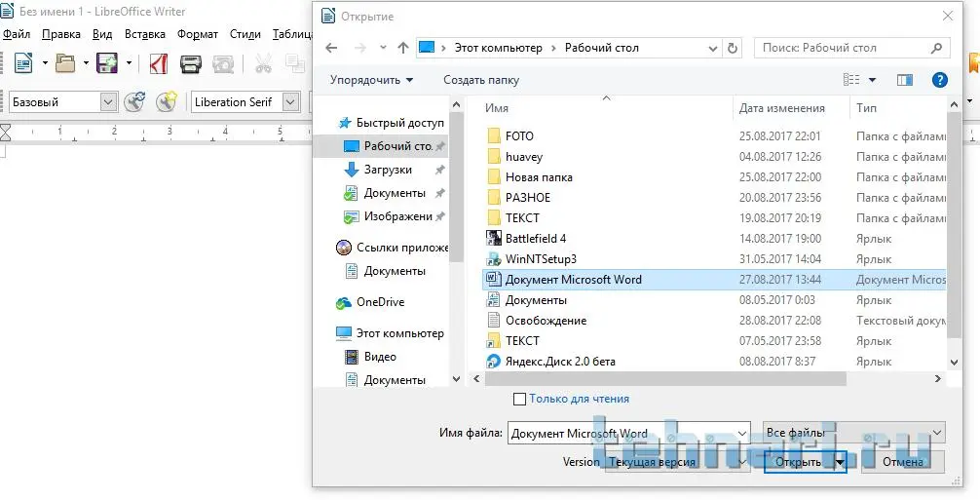The height and width of the screenshot is (500, 980).
Task: Select the huavey folder
Action: pyautogui.click(x=524, y=156)
